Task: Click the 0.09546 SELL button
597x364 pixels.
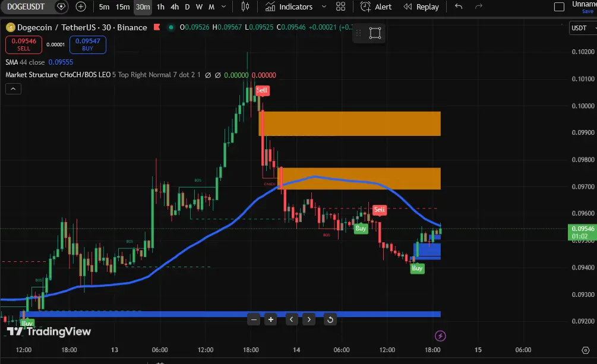Action: click(24, 45)
